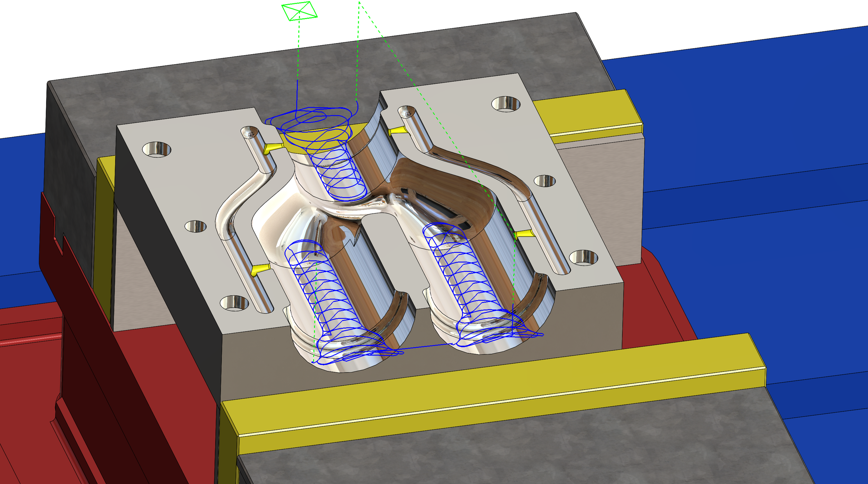868x484 pixels.
Task: Click the green crossed rectangle marker
Action: click(299, 11)
